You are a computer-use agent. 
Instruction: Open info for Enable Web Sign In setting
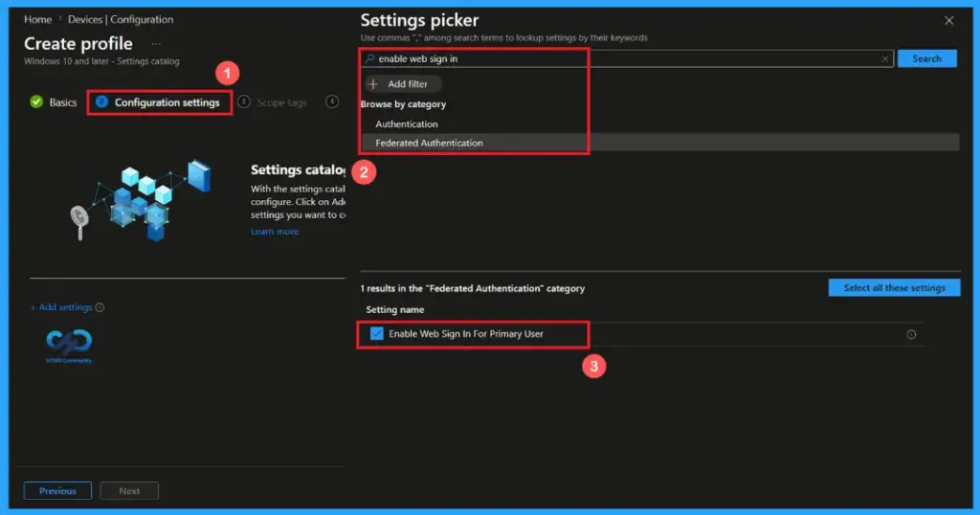coord(911,334)
